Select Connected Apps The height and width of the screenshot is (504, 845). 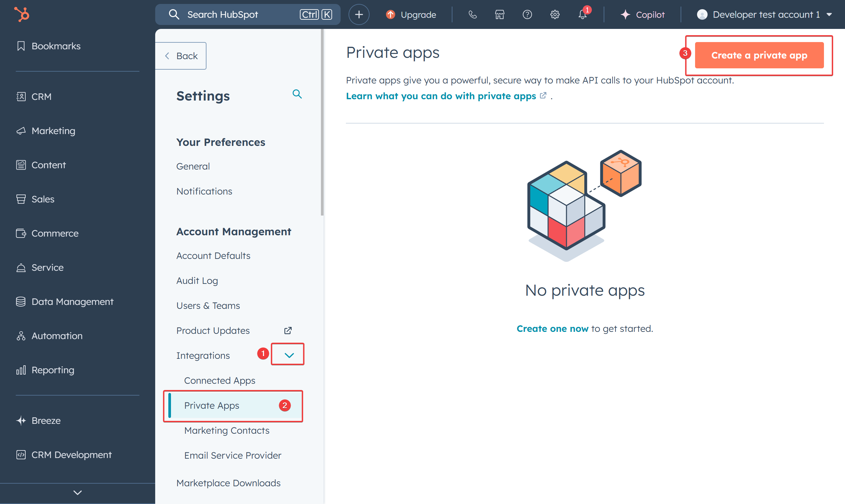(x=220, y=381)
